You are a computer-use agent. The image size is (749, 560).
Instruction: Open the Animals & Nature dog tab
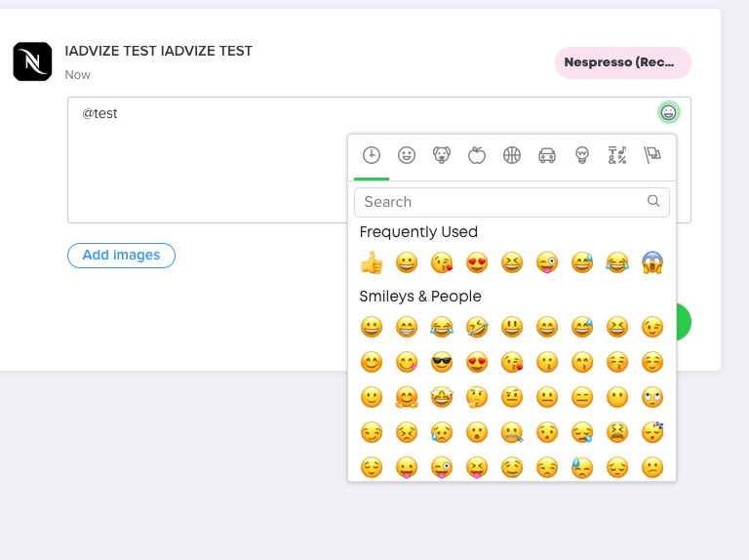[442, 155]
